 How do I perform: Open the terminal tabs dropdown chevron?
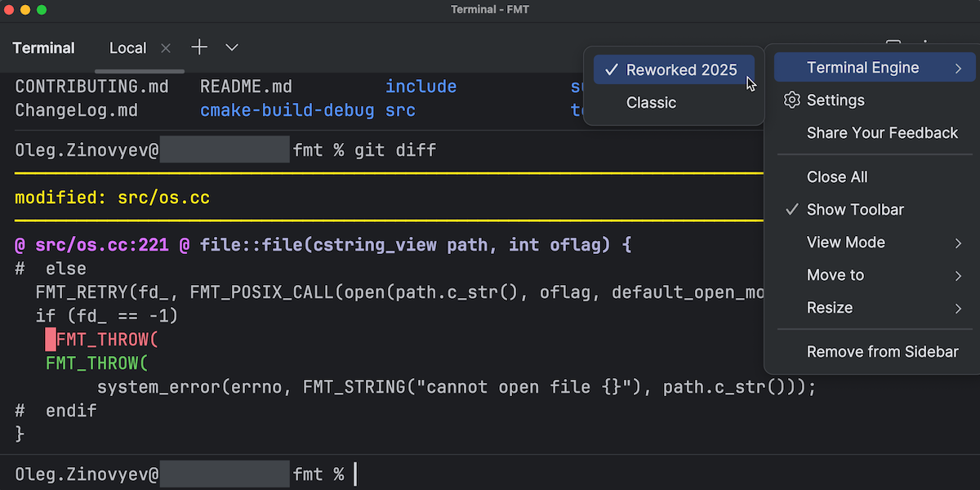(232, 47)
